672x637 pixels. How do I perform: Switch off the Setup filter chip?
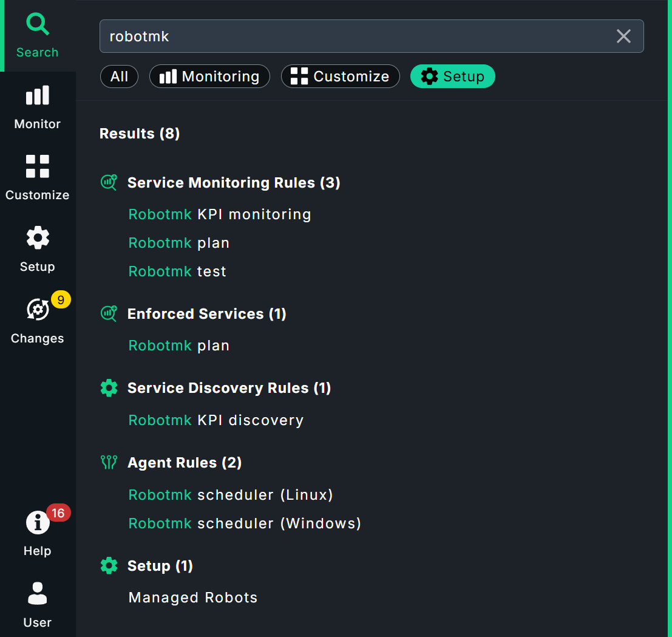point(452,76)
